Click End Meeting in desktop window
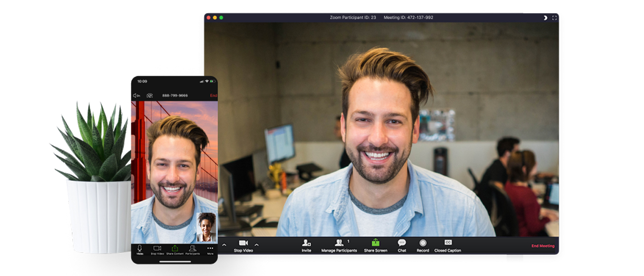This screenshot has height=276, width=644. [543, 246]
